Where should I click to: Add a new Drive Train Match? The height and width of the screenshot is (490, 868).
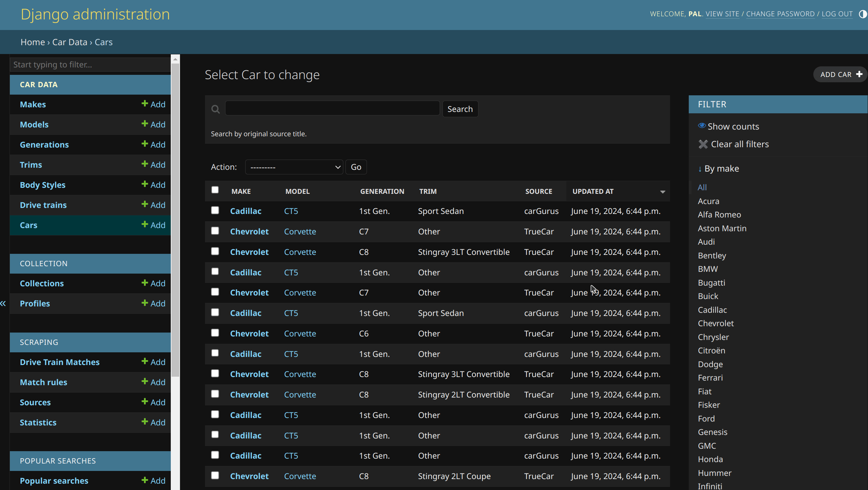coord(153,362)
